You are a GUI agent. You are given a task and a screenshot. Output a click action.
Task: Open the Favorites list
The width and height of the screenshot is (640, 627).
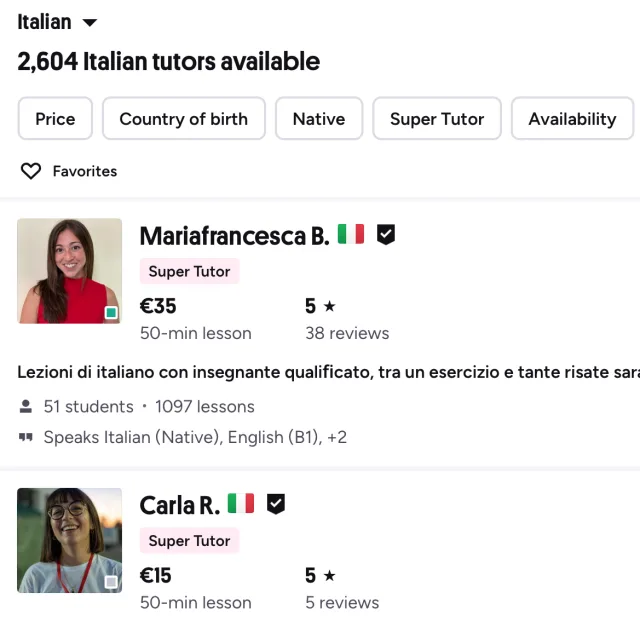84,171
